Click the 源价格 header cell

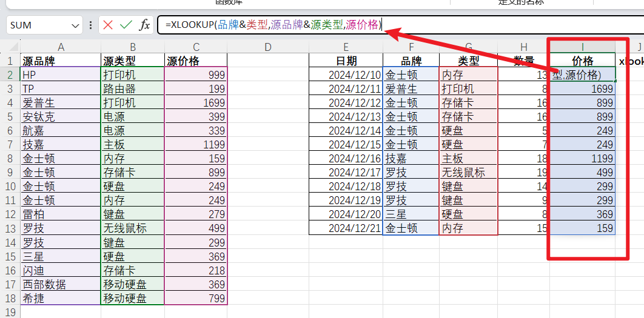pyautogui.click(x=196, y=61)
